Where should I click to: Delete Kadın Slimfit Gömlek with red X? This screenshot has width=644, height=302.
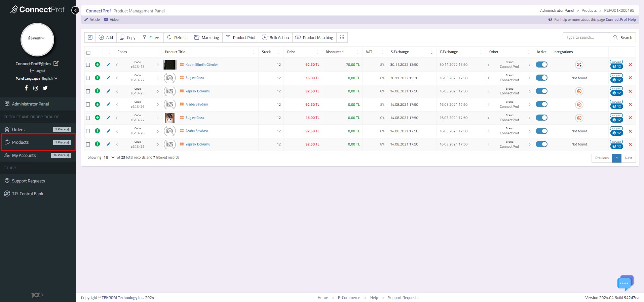click(630, 64)
